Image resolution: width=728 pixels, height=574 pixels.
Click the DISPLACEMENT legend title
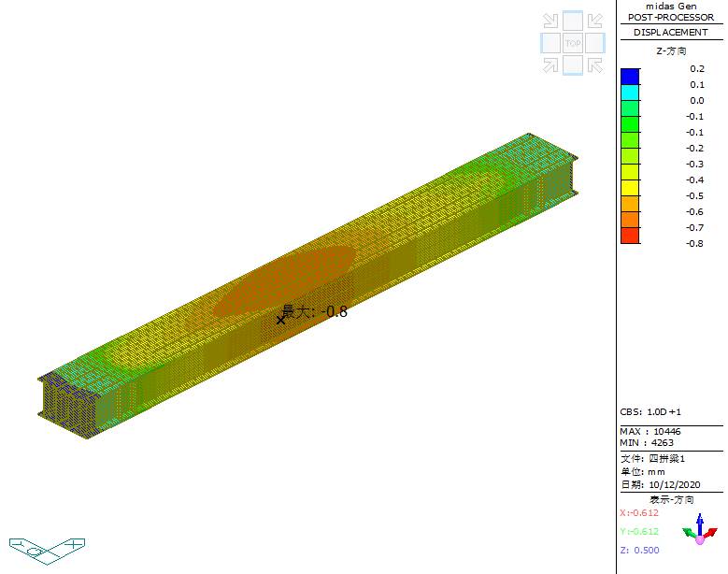[x=670, y=32]
